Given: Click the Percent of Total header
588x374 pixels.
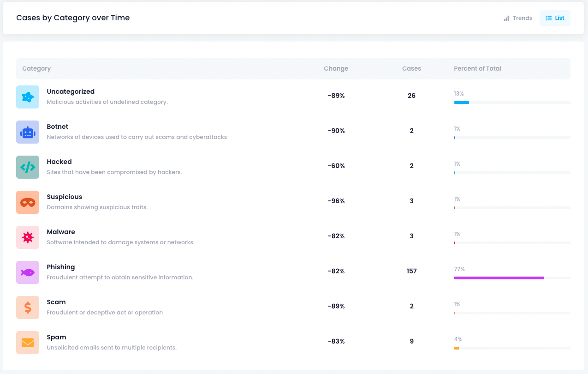Looking at the screenshot, I should pos(477,68).
